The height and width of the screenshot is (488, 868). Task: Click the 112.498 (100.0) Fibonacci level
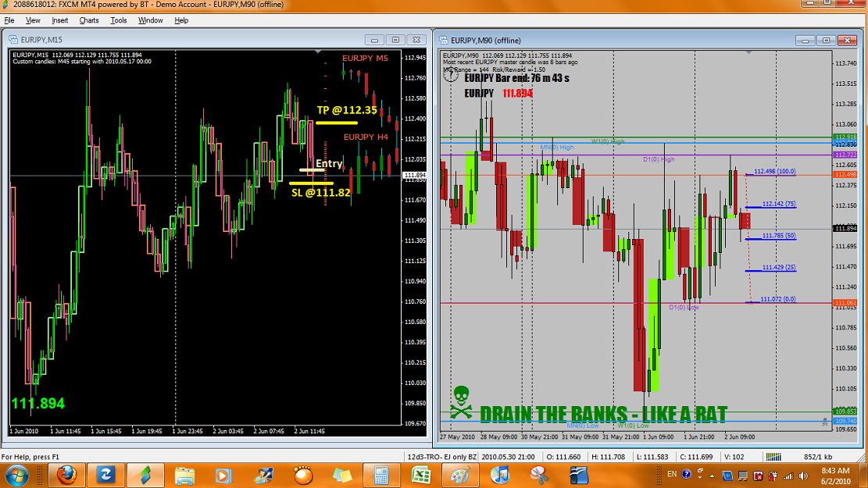774,172
